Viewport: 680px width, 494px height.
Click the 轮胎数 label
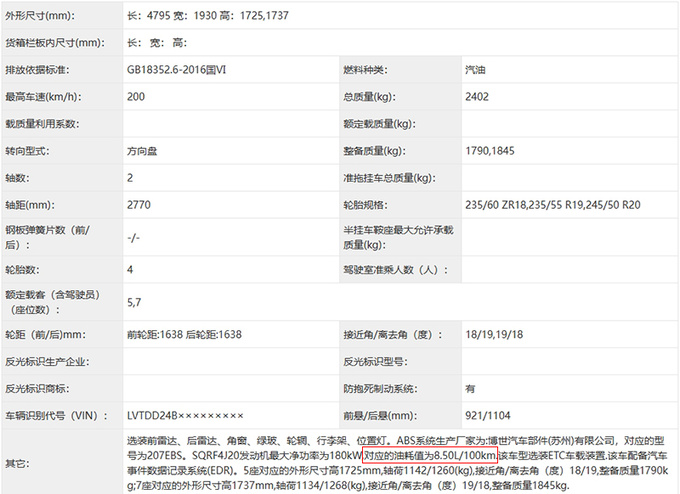(x=22, y=270)
